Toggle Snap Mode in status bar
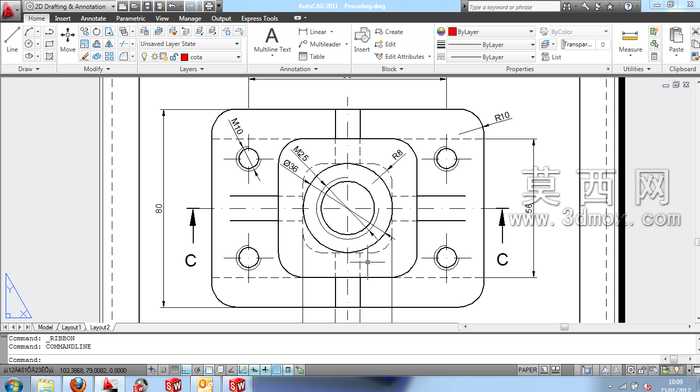Image resolution: width=700 pixels, height=392 pixels. click(163, 370)
